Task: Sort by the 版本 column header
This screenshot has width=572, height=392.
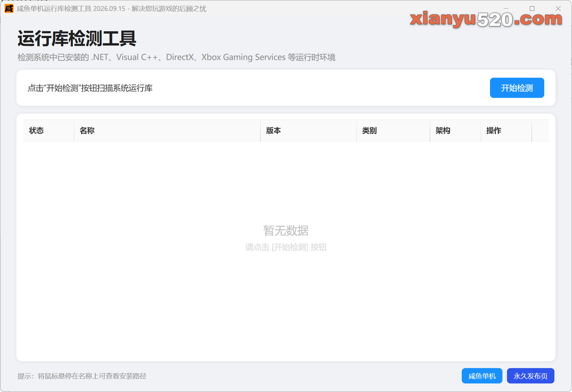Action: (x=309, y=131)
